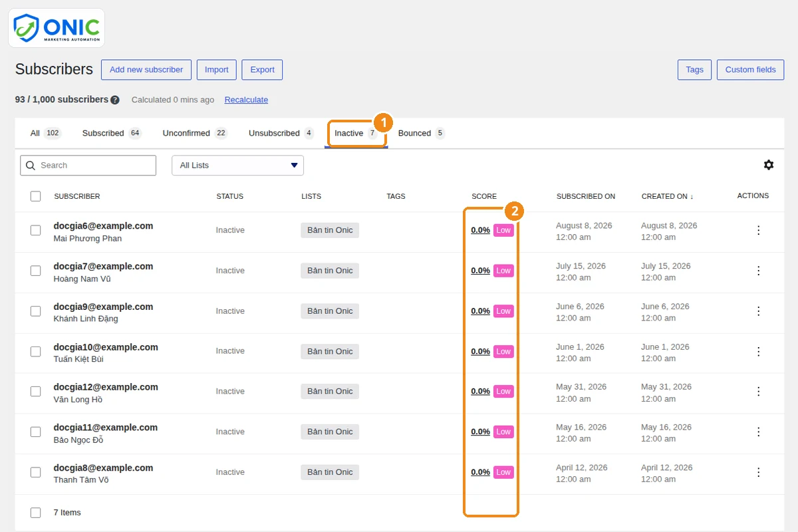
Task: Open the gear settings icon for the table
Action: [769, 165]
